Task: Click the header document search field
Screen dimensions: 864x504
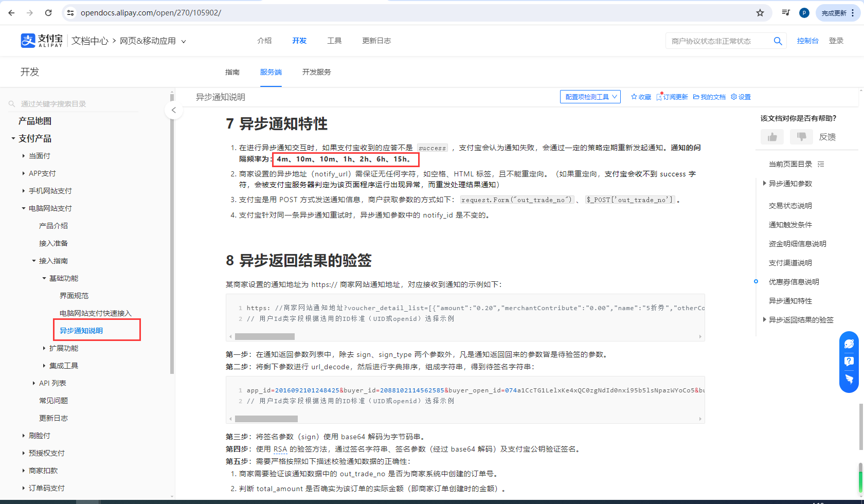Action: tap(717, 41)
